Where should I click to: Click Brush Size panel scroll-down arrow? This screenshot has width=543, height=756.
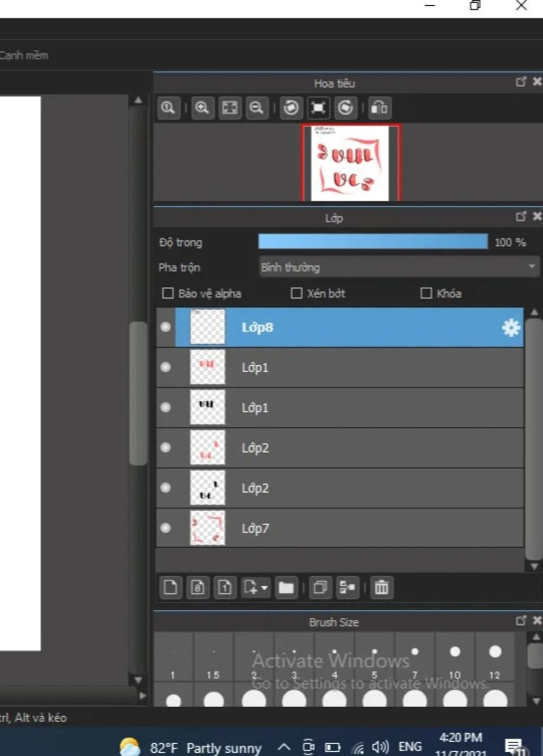536,701
